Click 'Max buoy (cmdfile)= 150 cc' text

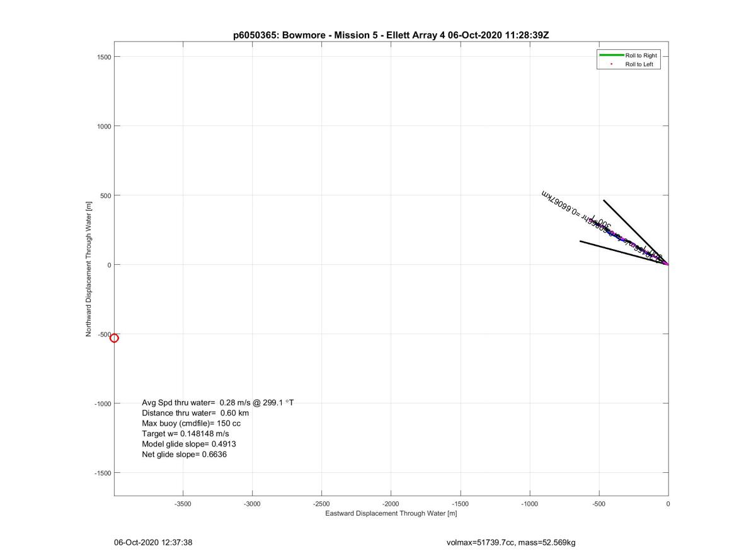click(x=191, y=423)
